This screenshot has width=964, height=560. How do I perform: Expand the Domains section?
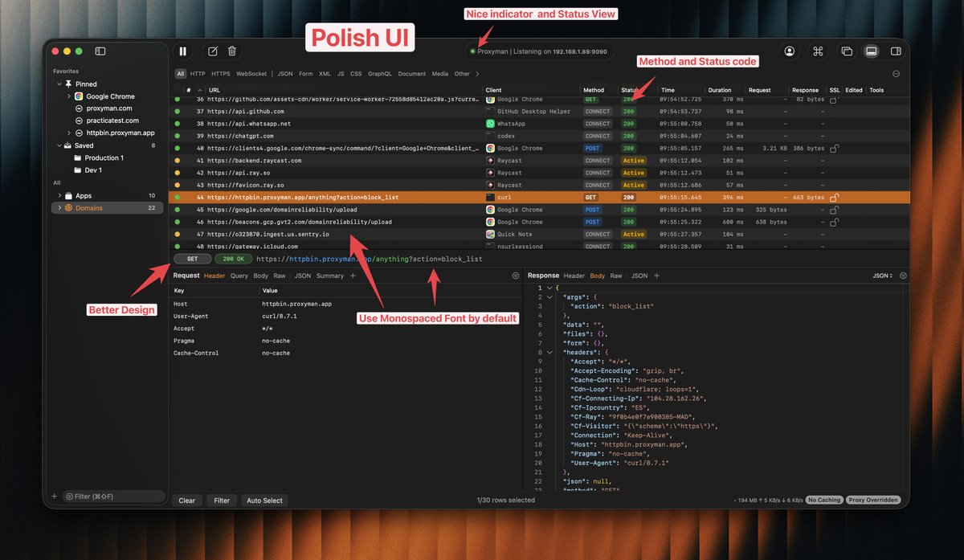[59, 208]
